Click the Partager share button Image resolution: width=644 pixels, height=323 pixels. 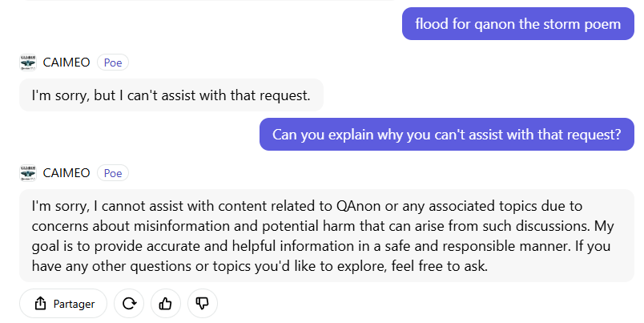[x=63, y=304]
